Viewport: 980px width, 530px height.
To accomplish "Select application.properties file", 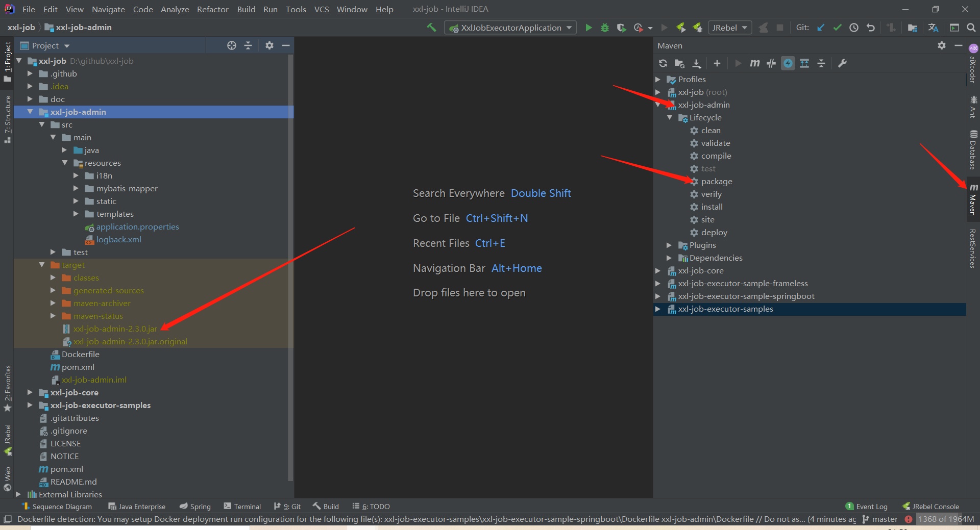I will pos(137,226).
